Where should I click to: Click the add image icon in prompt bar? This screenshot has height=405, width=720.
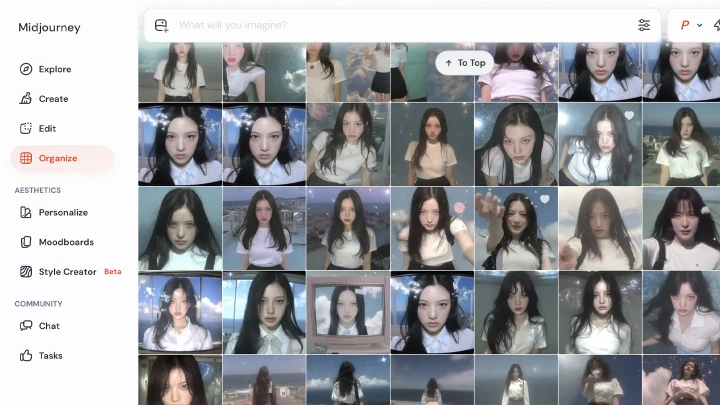point(161,25)
